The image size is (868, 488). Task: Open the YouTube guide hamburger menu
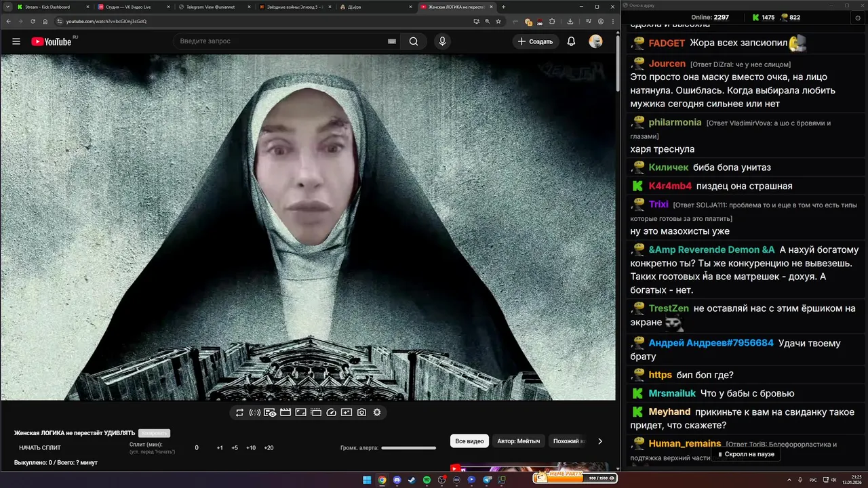[16, 41]
